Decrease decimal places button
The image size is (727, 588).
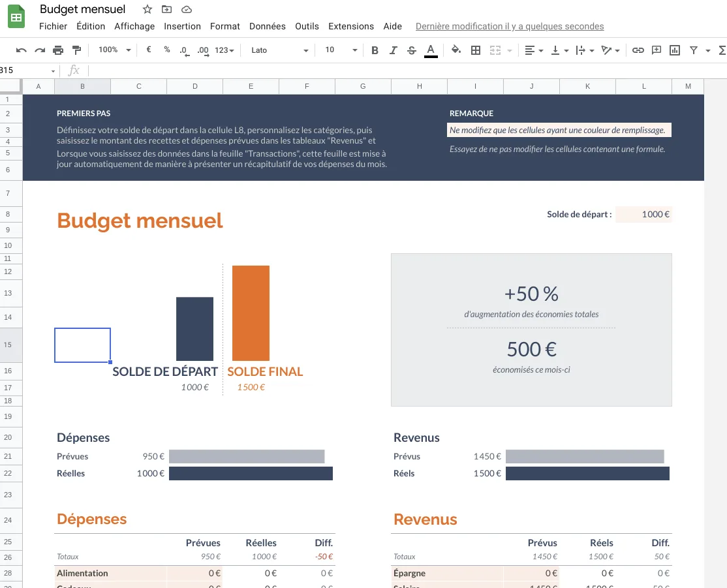pos(185,50)
